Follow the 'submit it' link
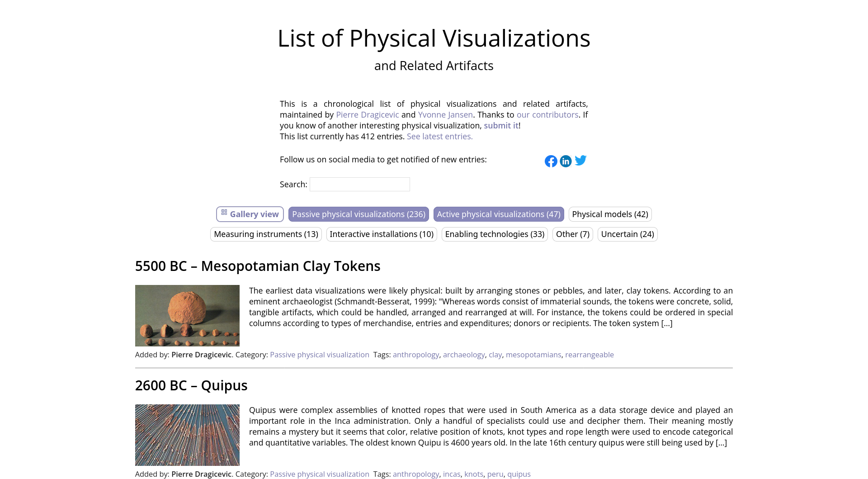The width and height of the screenshot is (868, 479). [501, 126]
